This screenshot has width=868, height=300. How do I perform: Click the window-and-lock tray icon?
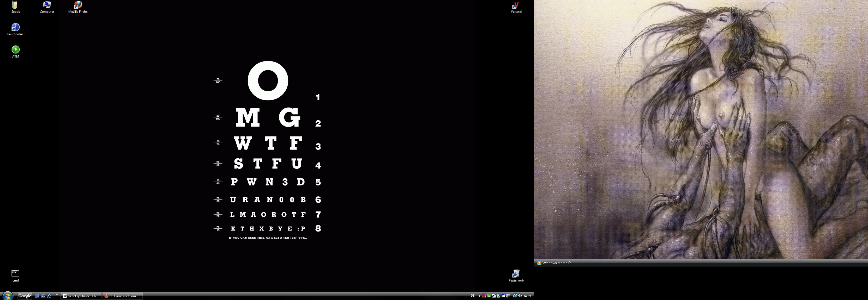(503, 296)
